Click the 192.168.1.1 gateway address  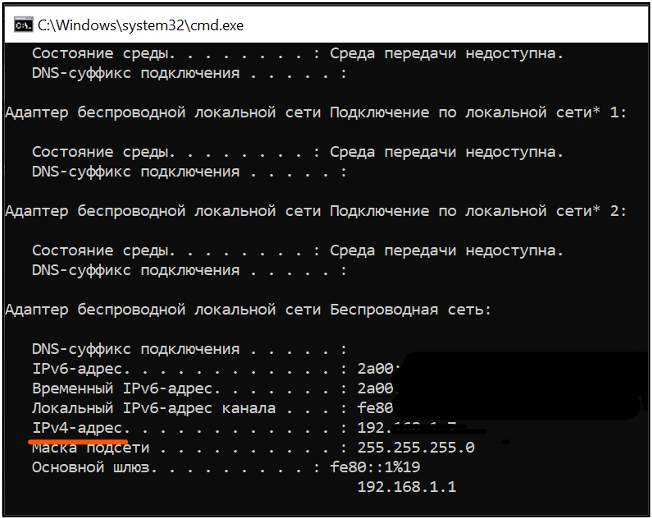(406, 487)
